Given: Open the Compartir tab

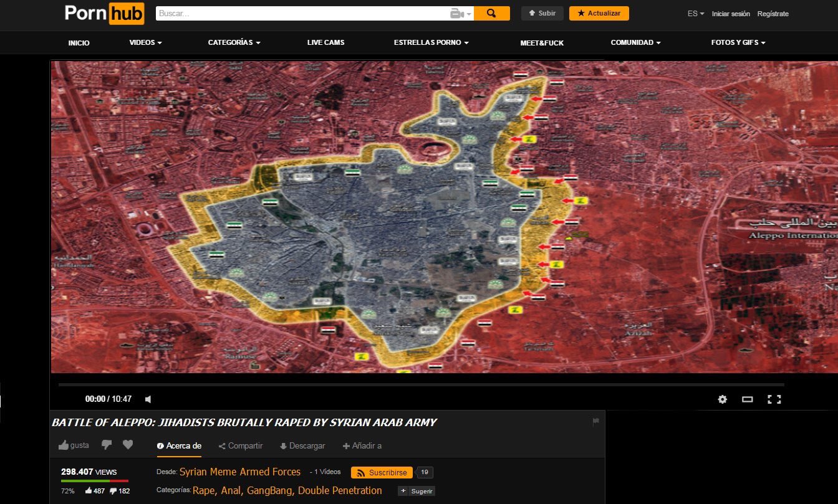Looking at the screenshot, I should [241, 445].
